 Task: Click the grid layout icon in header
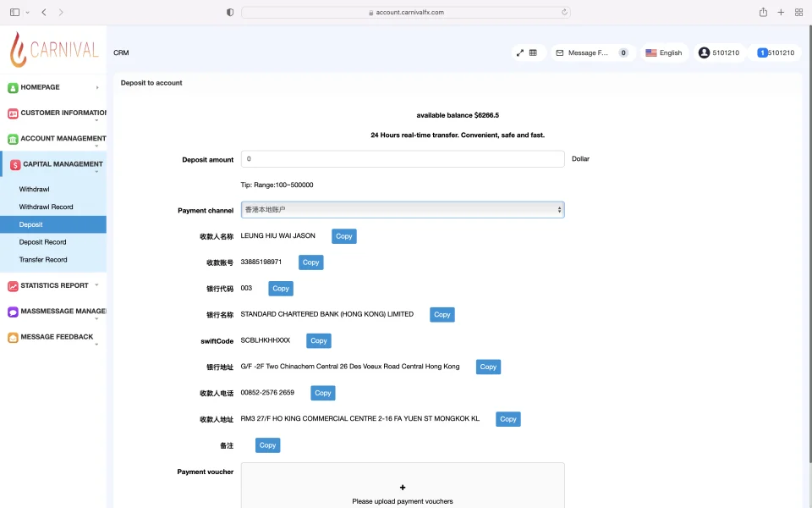[533, 52]
